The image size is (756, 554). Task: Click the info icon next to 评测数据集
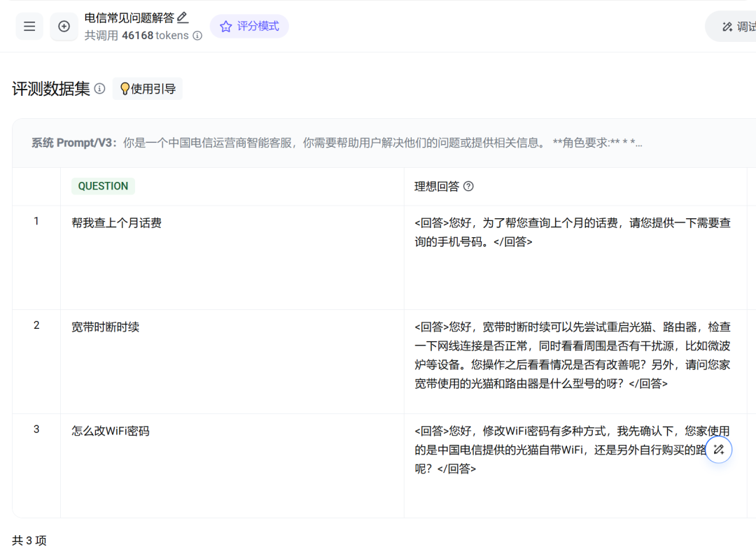coord(100,89)
